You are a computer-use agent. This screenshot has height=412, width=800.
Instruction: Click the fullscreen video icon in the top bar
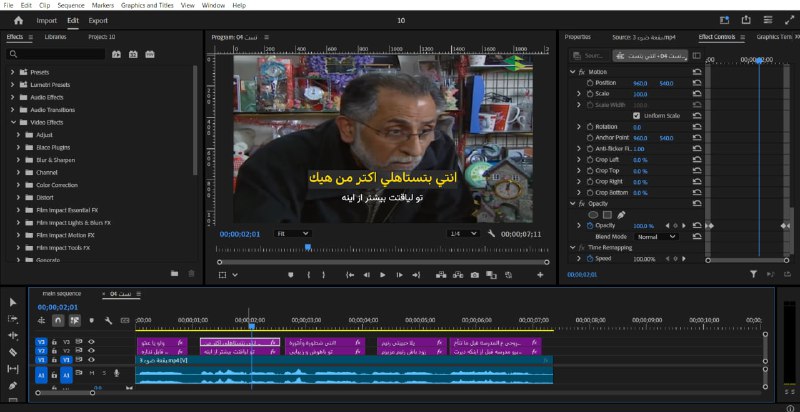click(788, 20)
